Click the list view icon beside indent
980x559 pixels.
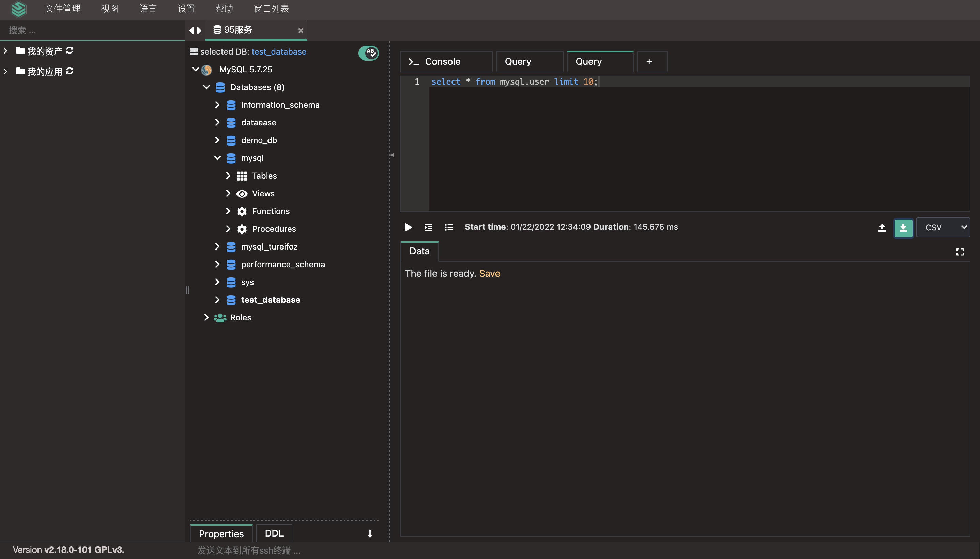(x=448, y=227)
